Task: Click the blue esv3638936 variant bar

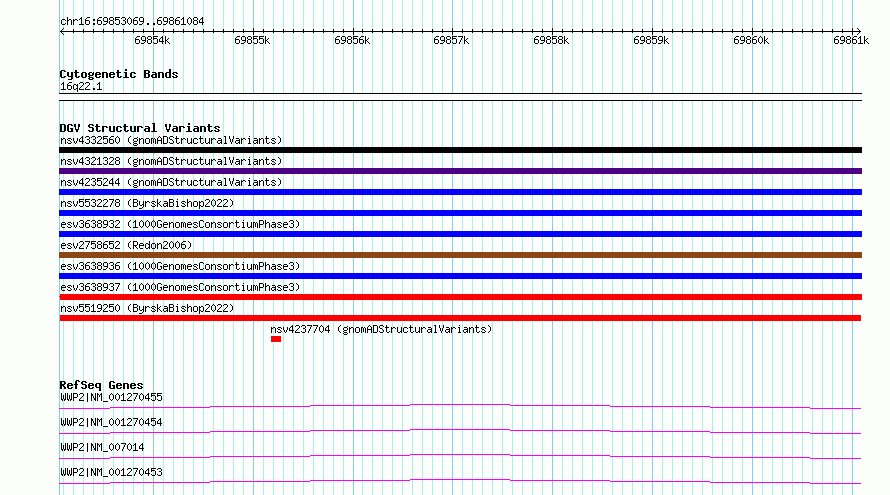Action: point(460,276)
